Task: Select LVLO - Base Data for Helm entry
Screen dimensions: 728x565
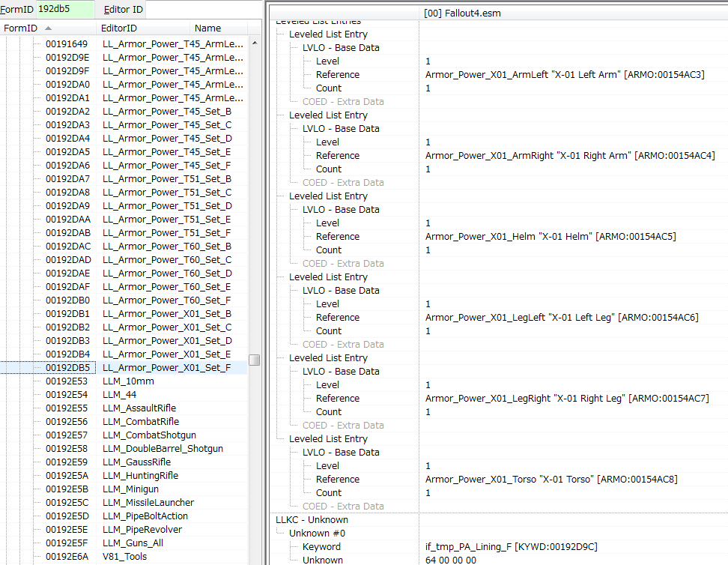Action: coord(341,209)
